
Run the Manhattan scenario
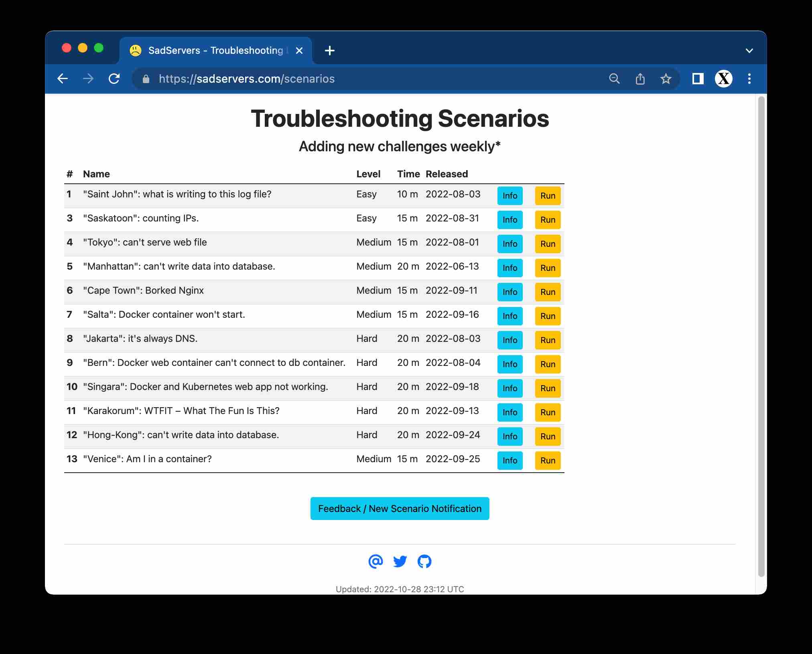pos(548,268)
